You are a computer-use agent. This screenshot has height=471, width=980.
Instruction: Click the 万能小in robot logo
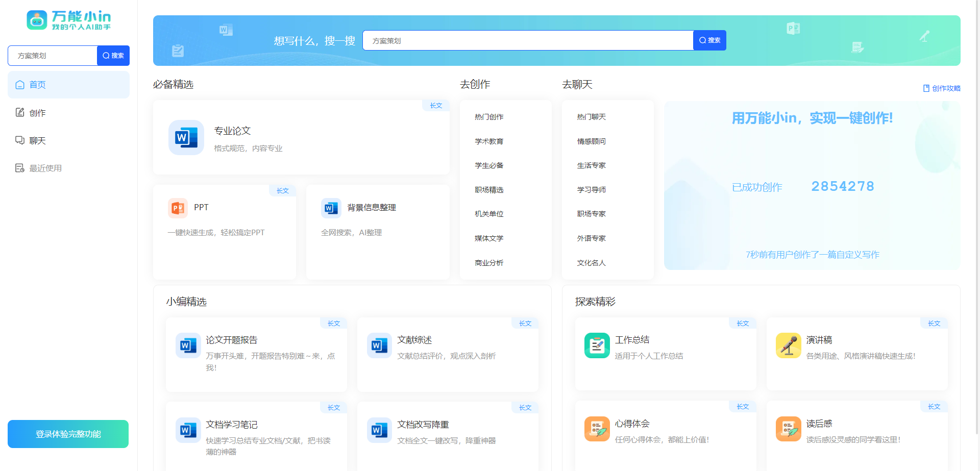point(37,20)
